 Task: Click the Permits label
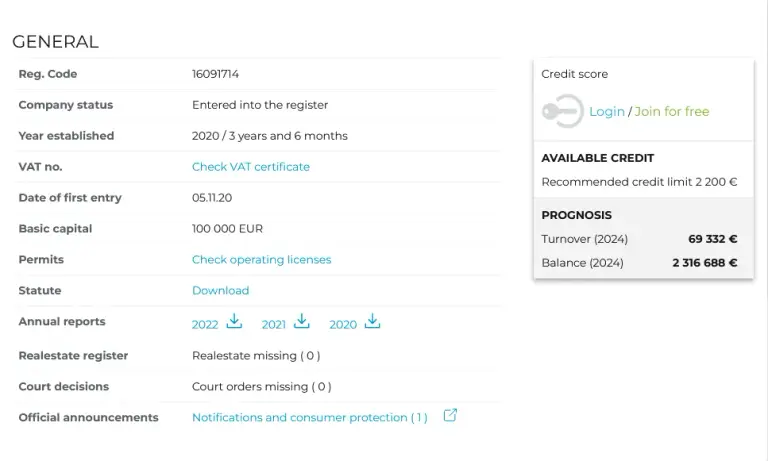coord(41,260)
